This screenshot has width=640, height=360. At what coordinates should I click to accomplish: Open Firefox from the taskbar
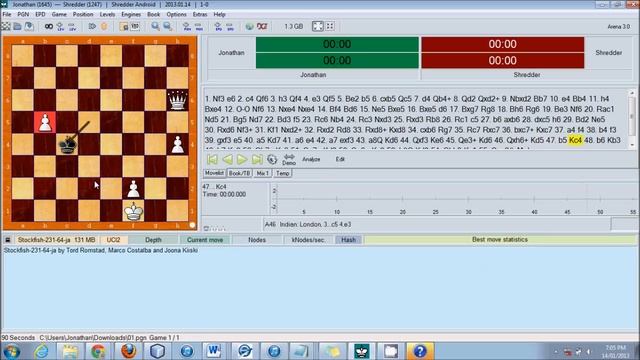[128, 351]
